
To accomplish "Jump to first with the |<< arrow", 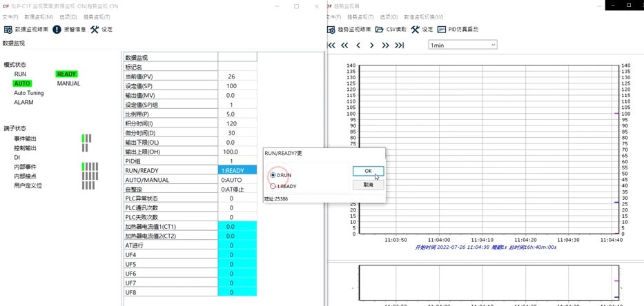I will [331, 45].
